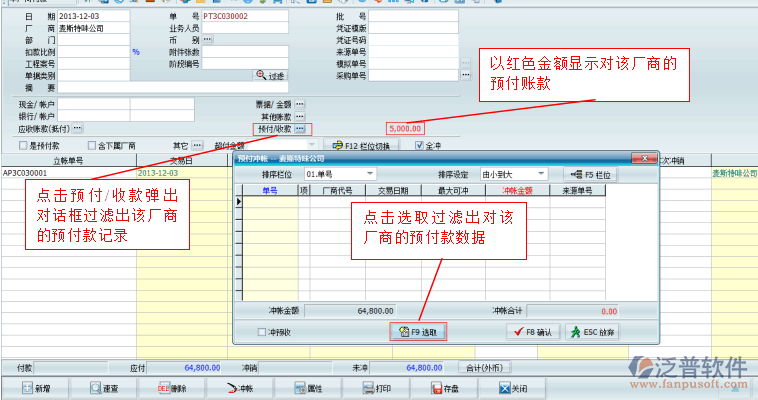This screenshot has height=400, width=758.
Task: Click the 单号 column header in dialog
Action: point(270,191)
